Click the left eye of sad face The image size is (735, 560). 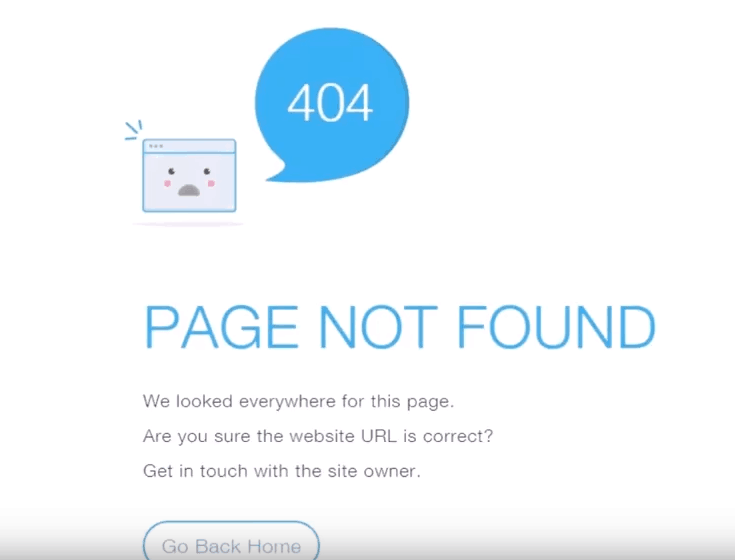(x=172, y=171)
